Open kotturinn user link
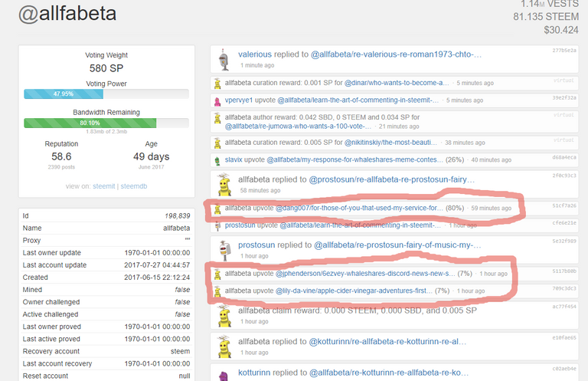 (254, 373)
